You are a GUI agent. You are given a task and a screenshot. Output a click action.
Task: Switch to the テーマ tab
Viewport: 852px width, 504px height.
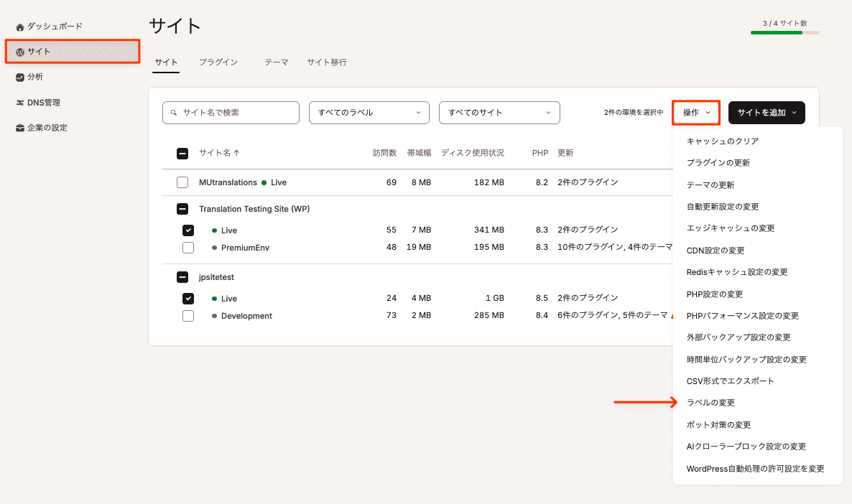[x=277, y=62]
